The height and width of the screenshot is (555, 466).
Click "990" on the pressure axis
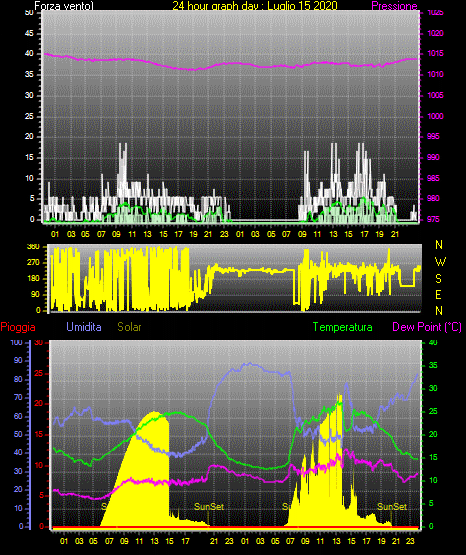(433, 157)
